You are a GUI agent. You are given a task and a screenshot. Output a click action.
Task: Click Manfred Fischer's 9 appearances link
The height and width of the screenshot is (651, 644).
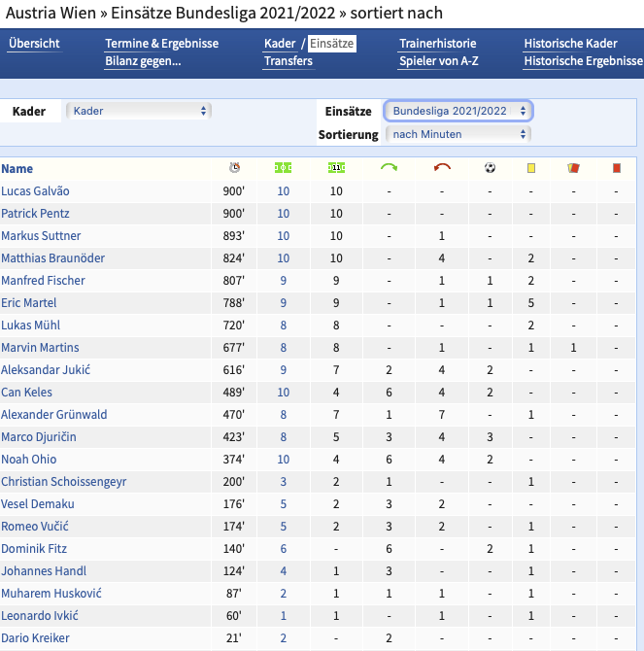pyautogui.click(x=283, y=281)
